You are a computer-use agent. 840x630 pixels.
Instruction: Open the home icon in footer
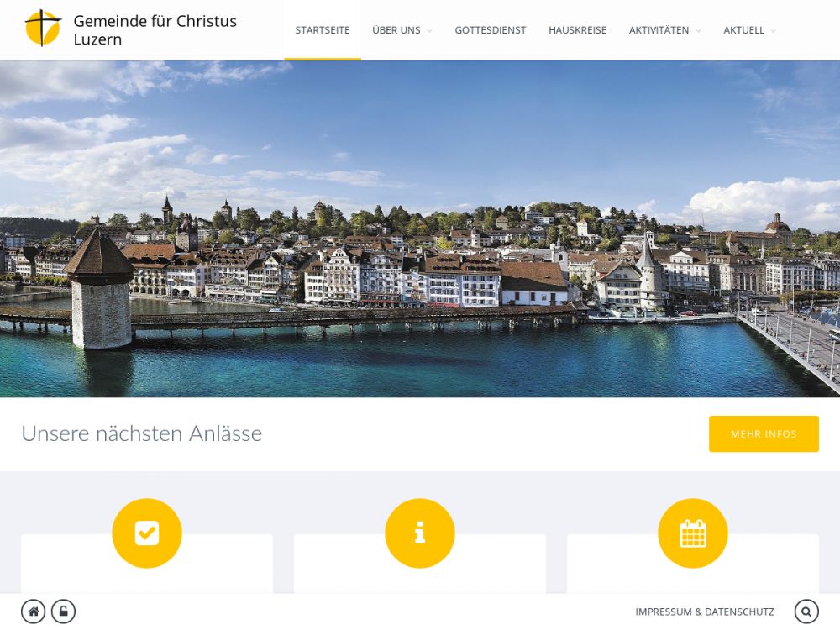34,612
